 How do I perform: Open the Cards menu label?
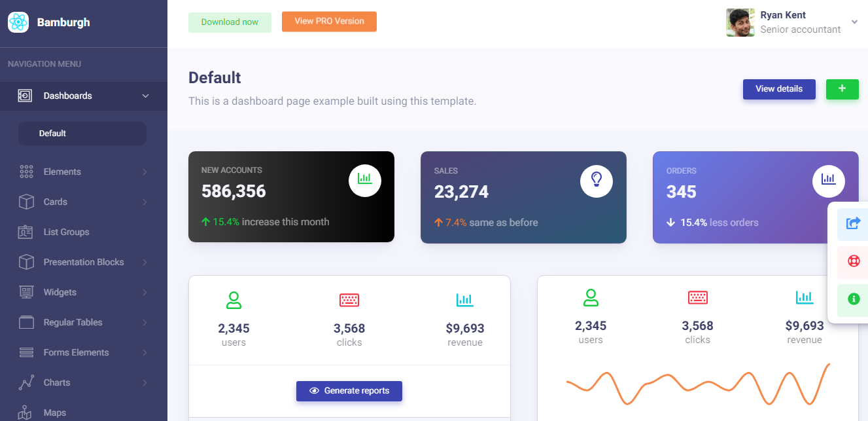[56, 202]
